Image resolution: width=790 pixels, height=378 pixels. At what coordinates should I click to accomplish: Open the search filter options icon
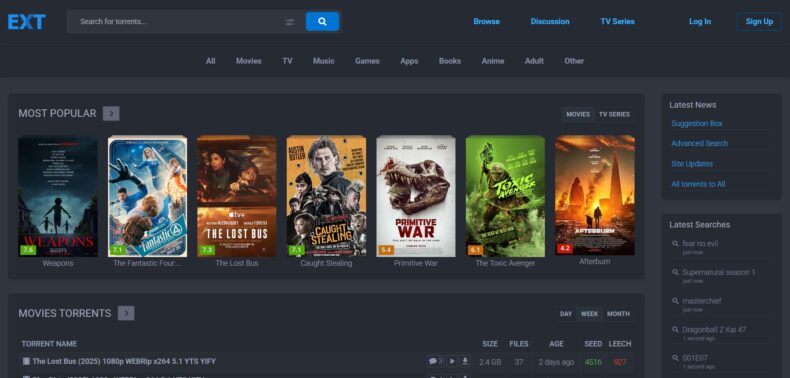(290, 22)
